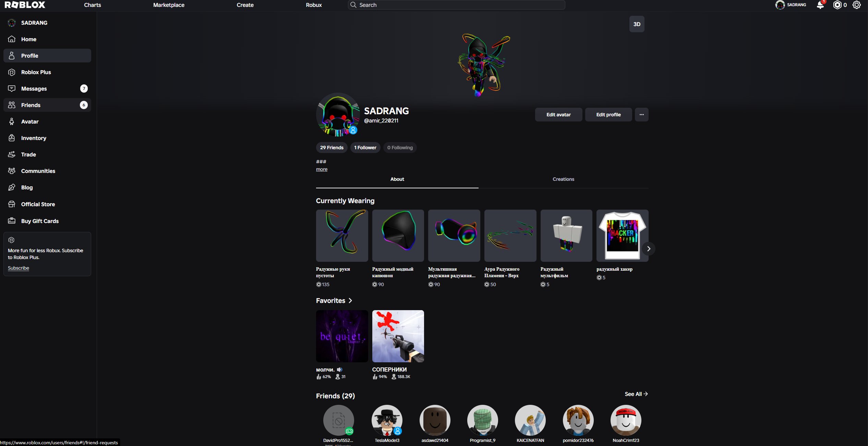Click the Edit avatar button

coord(558,115)
